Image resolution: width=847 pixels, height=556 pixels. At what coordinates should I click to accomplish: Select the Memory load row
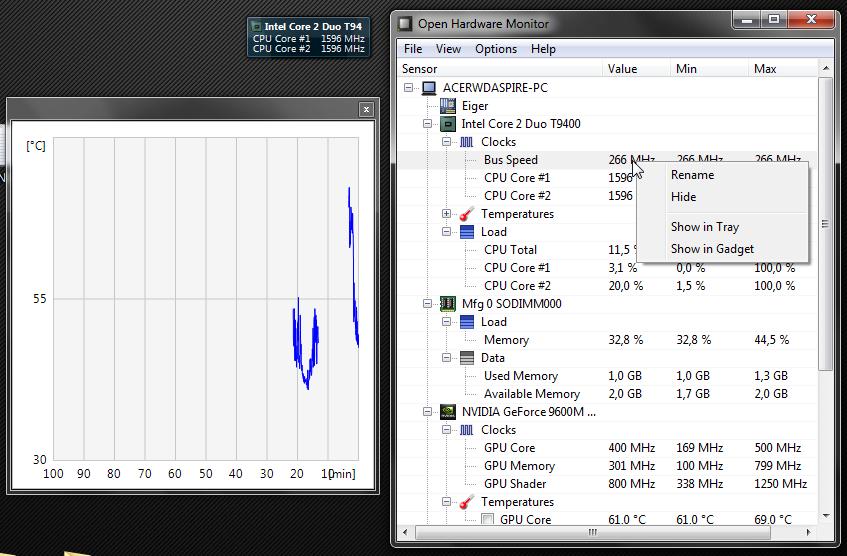tap(608, 340)
